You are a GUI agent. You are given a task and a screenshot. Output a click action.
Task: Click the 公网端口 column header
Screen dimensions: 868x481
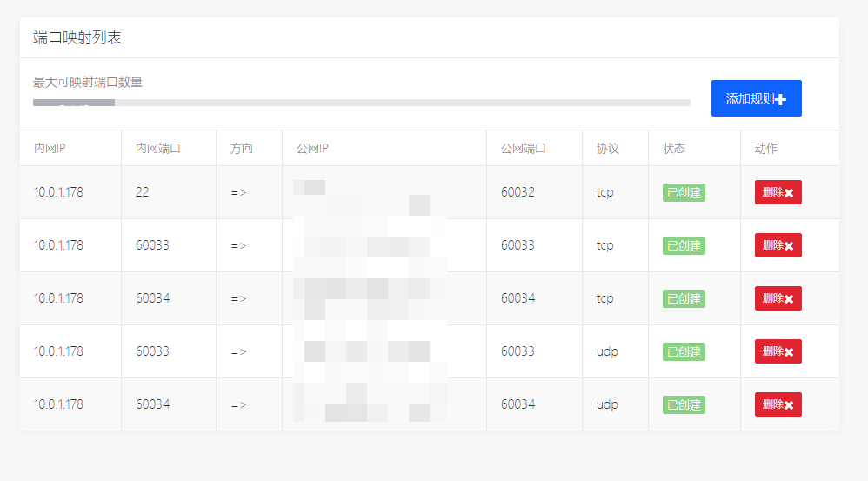524,149
